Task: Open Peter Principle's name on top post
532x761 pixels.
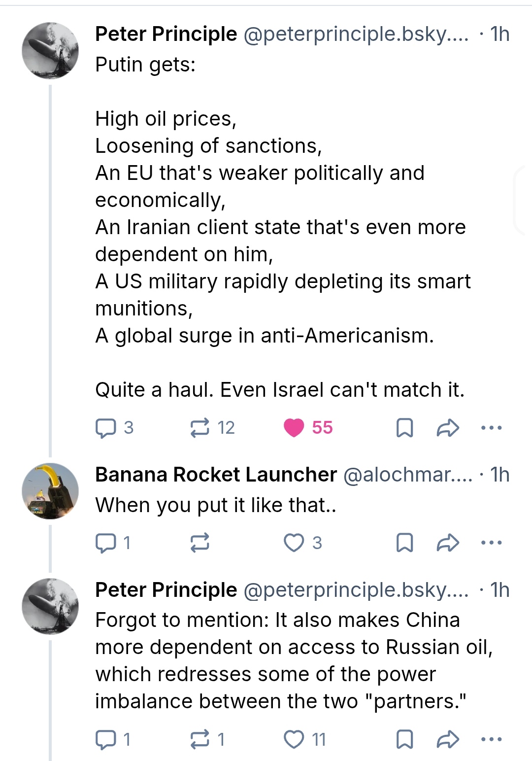Action: pyautogui.click(x=166, y=34)
